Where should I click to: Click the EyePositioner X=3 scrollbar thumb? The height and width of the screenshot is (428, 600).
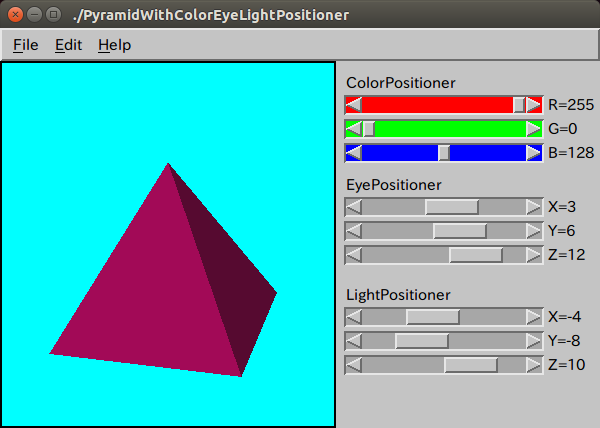click(x=452, y=207)
